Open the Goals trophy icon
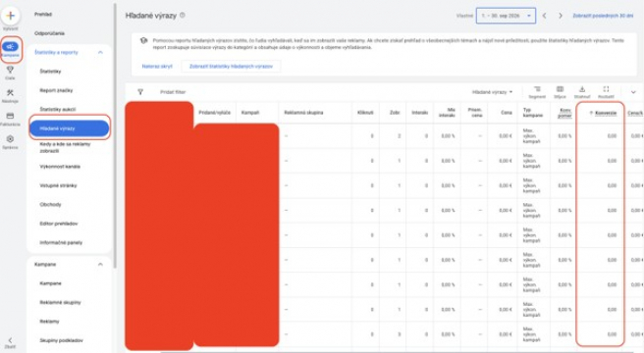644x353 pixels. pyautogui.click(x=10, y=70)
